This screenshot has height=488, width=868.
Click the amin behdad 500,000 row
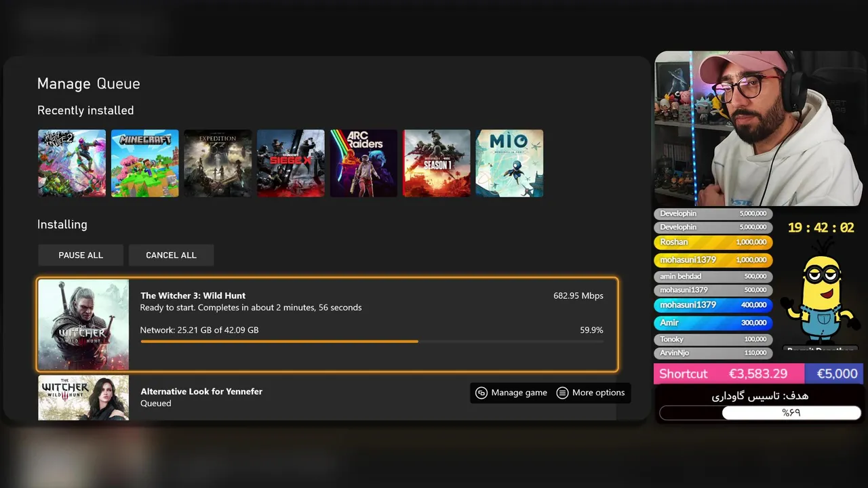pos(713,277)
